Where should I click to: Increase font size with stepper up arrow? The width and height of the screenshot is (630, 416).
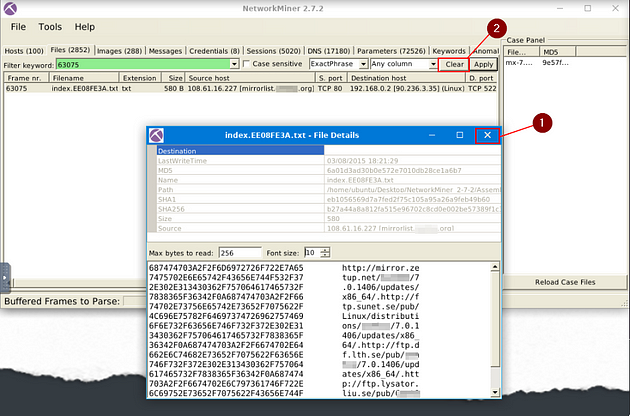click(x=325, y=250)
